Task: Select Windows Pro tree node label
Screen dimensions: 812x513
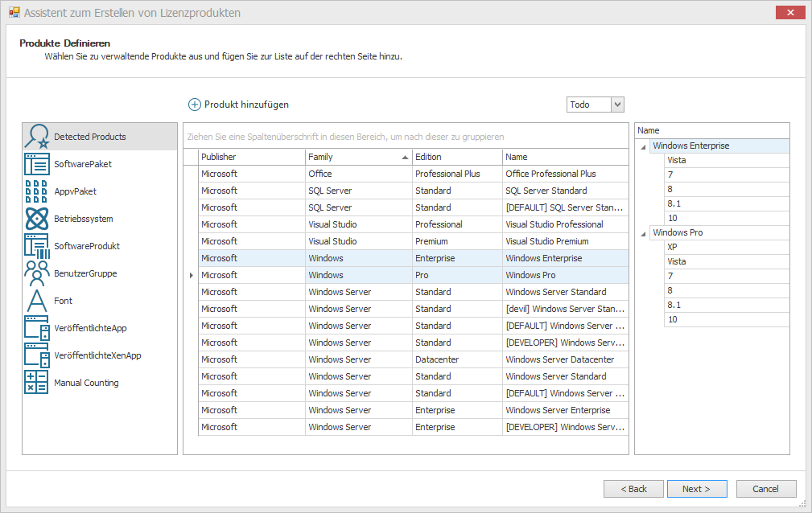Action: pos(678,233)
